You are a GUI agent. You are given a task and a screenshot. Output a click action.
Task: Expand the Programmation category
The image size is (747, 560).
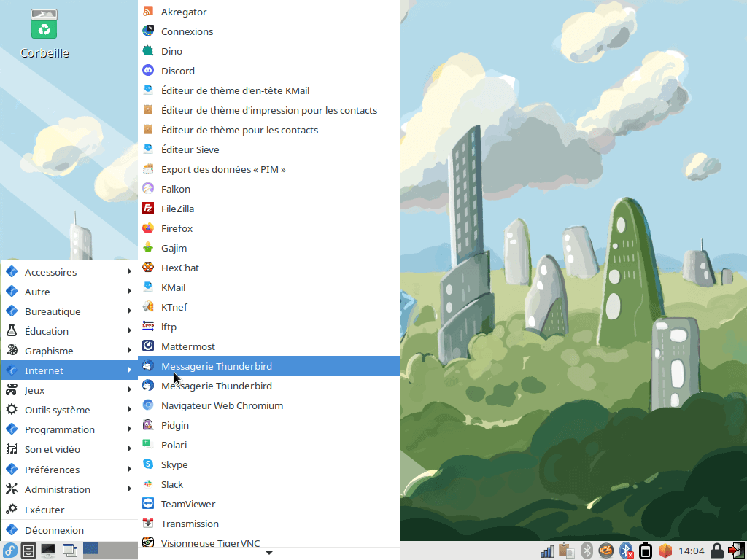69,429
